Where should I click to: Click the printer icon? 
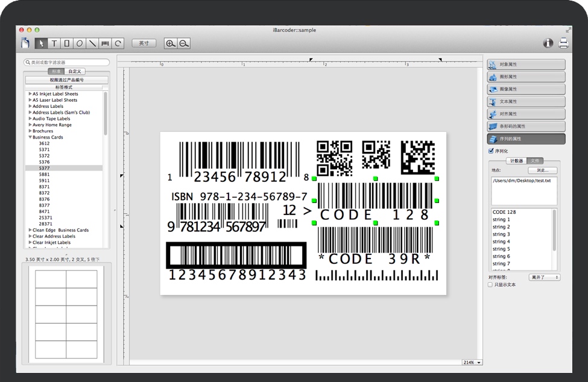563,43
